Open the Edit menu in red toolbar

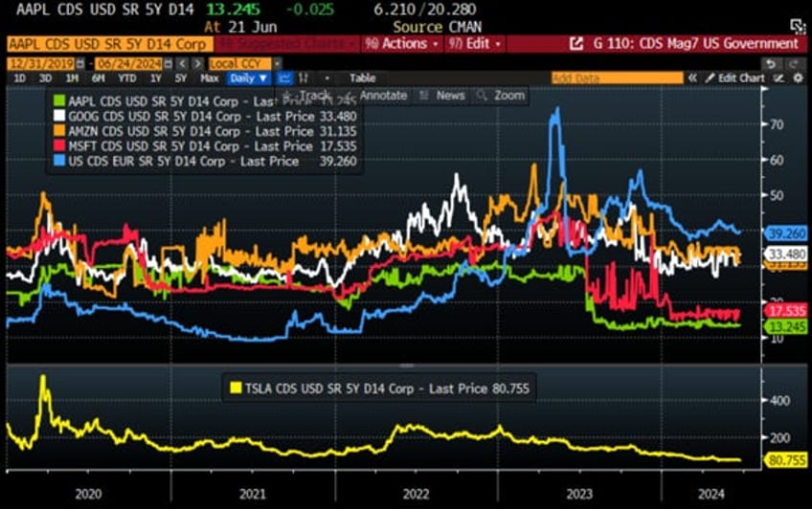point(474,44)
